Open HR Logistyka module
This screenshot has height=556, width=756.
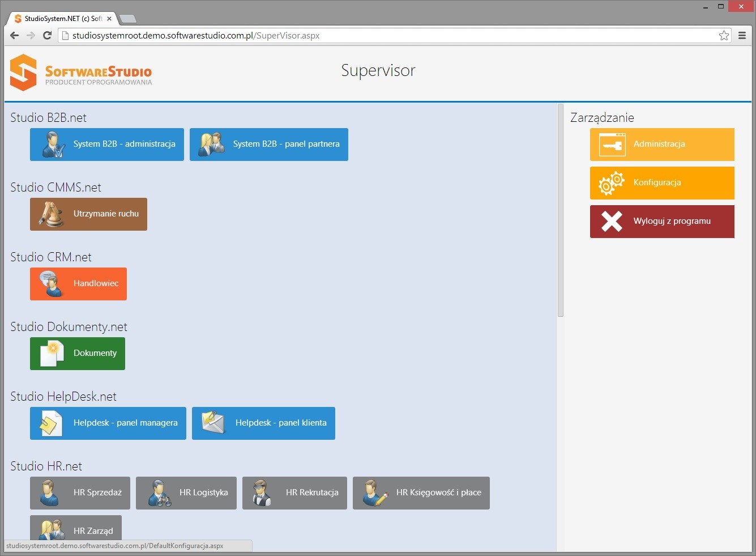(x=186, y=493)
